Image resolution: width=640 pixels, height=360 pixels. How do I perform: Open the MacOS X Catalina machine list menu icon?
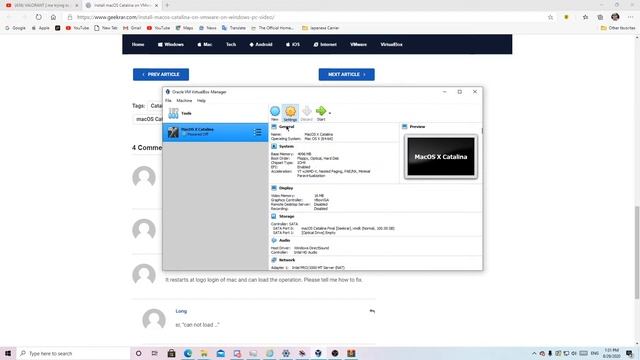point(257,132)
